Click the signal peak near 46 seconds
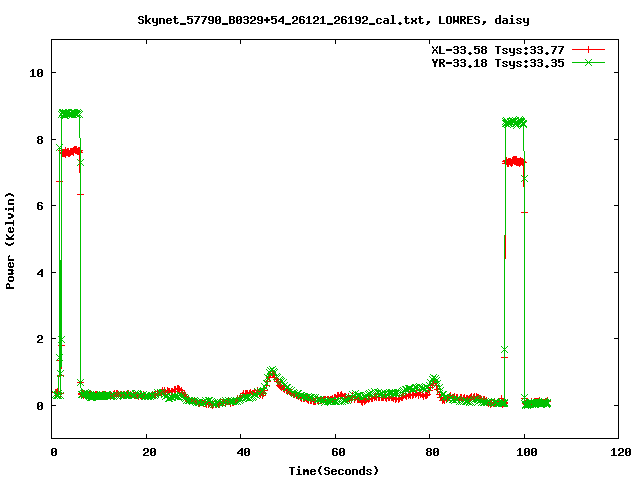Image resolution: width=640 pixels, height=480 pixels. 271,373
